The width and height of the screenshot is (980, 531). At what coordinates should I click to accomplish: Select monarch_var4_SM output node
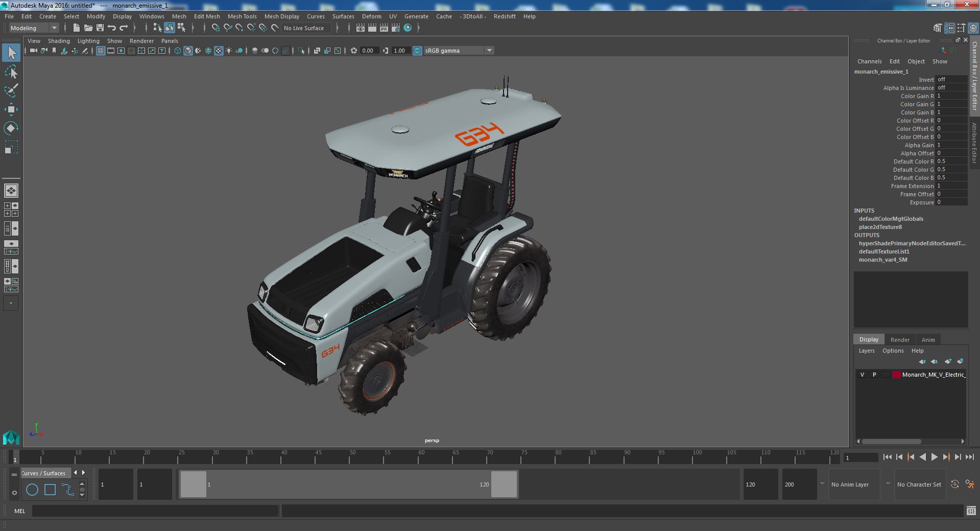coord(883,260)
